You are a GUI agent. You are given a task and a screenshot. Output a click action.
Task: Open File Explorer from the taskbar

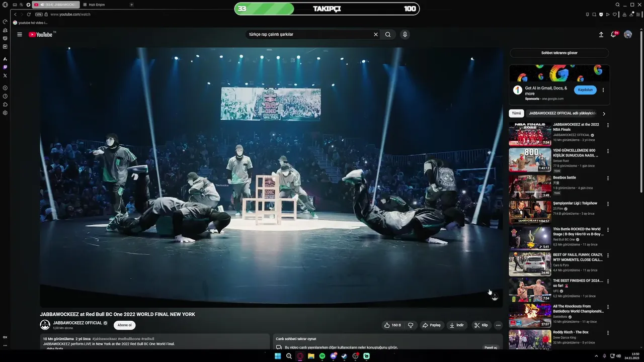click(311, 356)
